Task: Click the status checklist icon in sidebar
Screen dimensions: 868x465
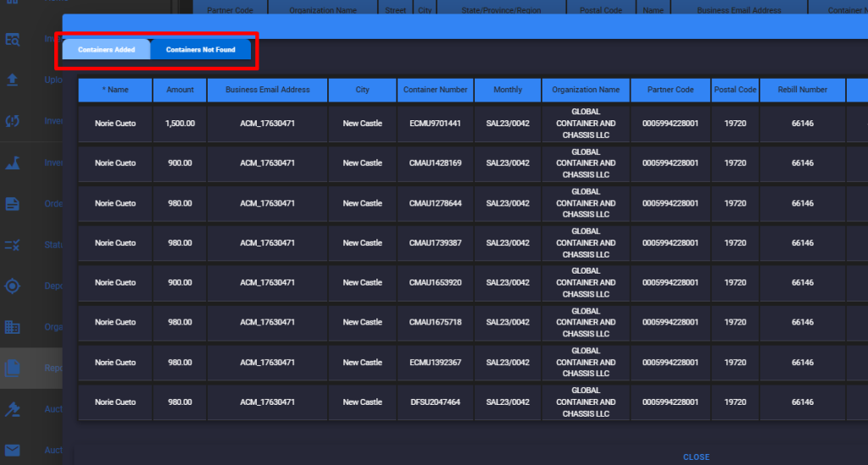Action: (x=13, y=245)
